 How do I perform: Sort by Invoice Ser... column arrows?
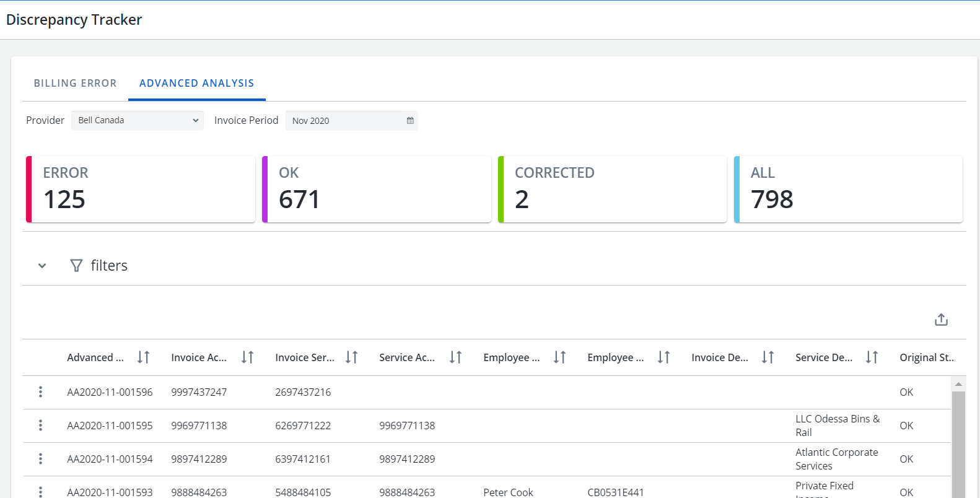point(351,357)
